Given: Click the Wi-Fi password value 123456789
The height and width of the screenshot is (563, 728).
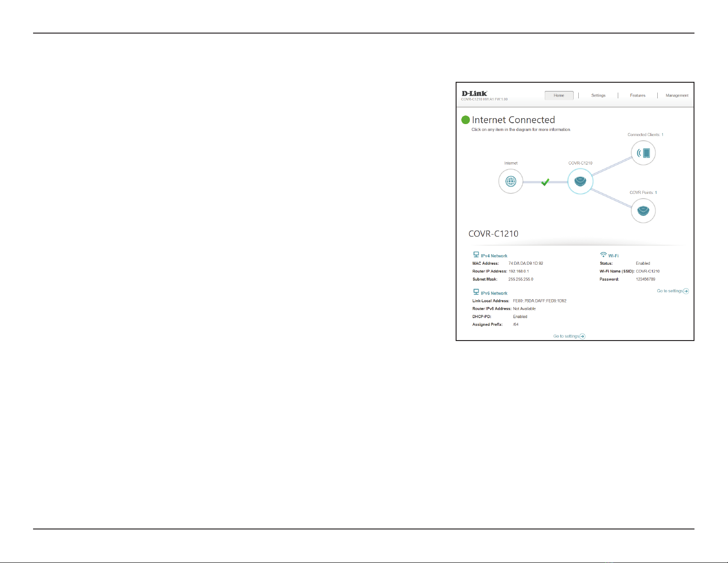Looking at the screenshot, I should [646, 279].
